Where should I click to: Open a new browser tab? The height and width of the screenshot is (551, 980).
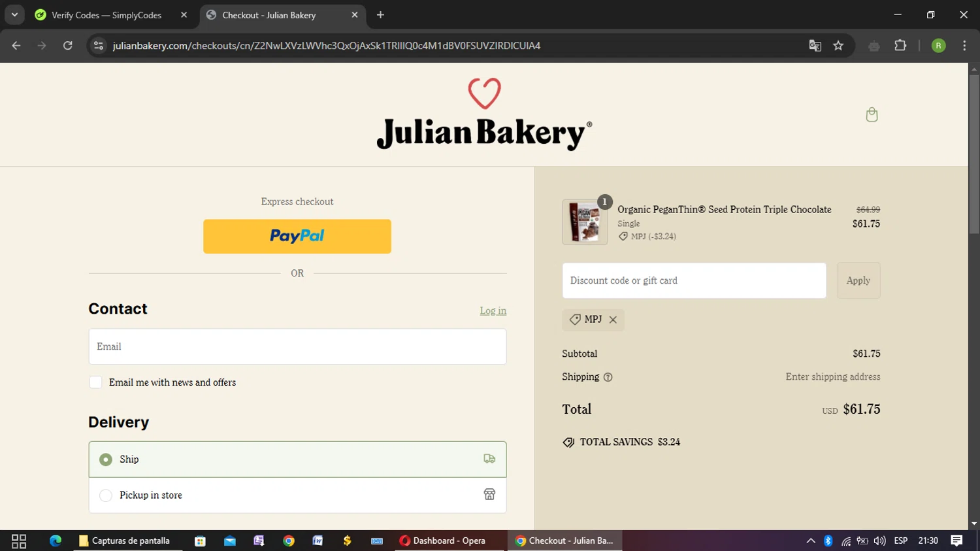tap(380, 15)
